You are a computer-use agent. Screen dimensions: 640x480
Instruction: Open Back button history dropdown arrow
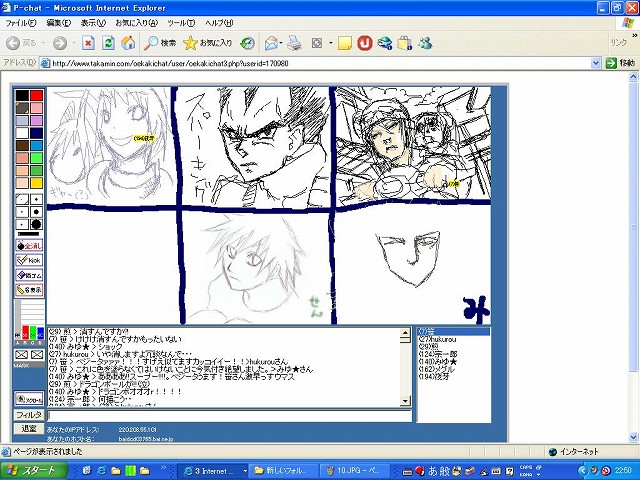point(43,43)
